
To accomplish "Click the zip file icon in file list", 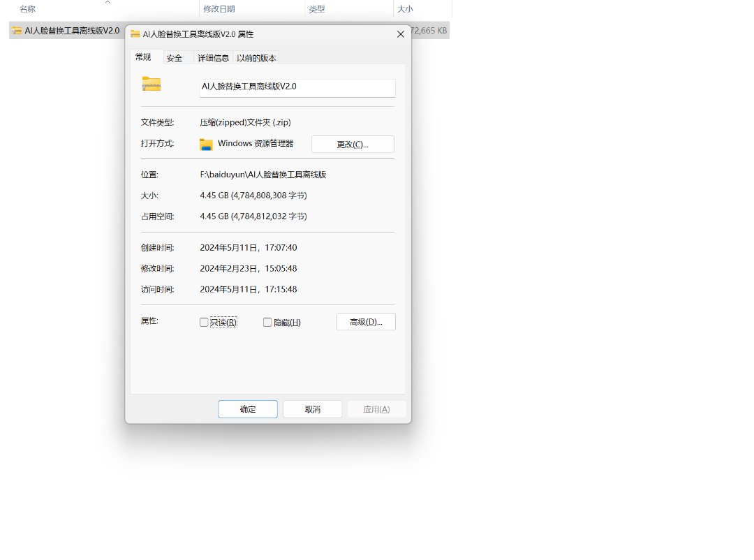I will [17, 31].
